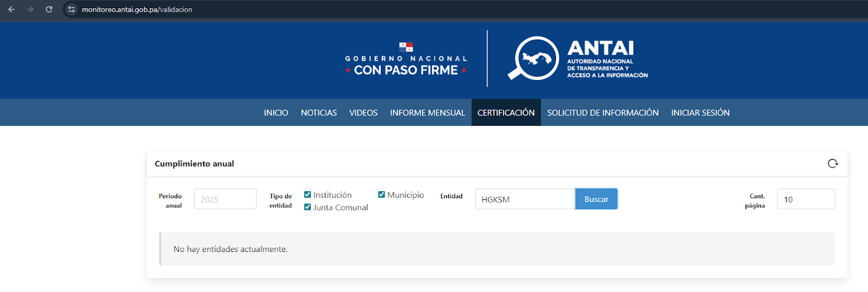The image size is (868, 292).
Task: Open site information icon in address bar
Action: pyautogui.click(x=72, y=9)
